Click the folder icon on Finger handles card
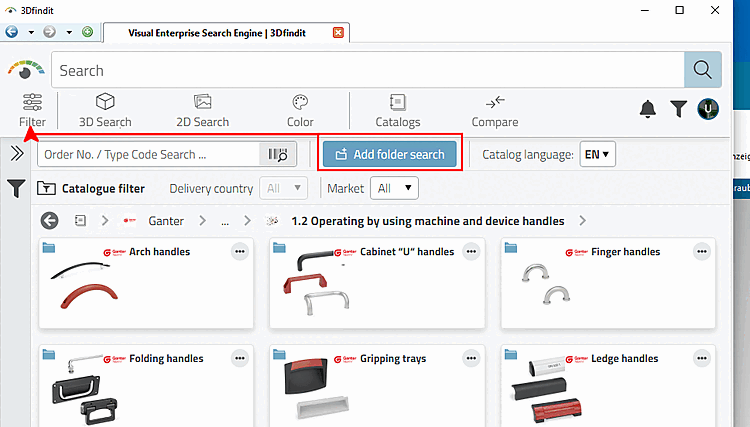This screenshot has width=750, height=427. tap(510, 247)
